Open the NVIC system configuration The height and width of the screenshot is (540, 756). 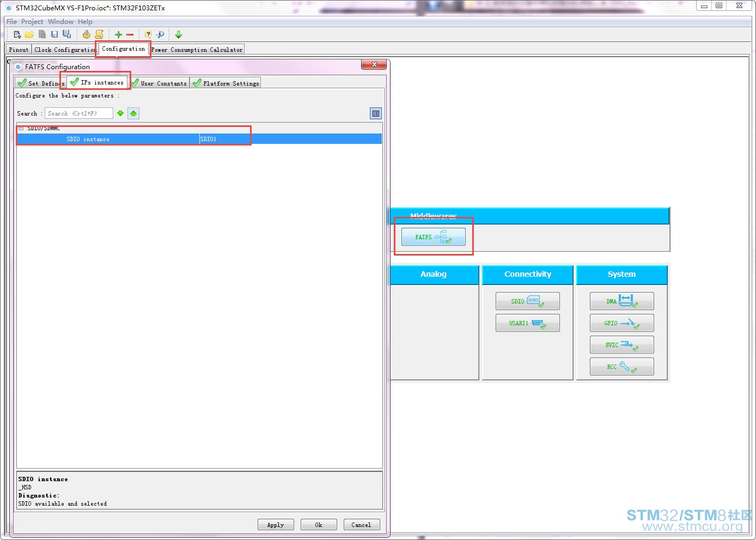[622, 345]
